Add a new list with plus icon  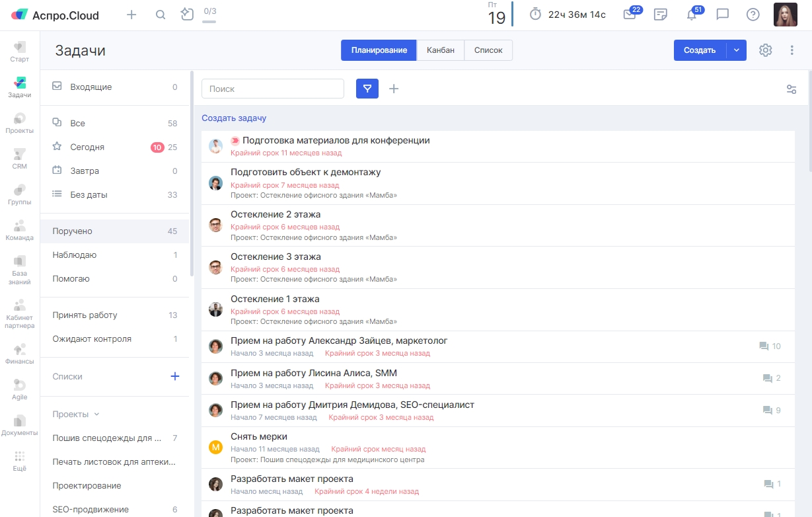point(175,376)
